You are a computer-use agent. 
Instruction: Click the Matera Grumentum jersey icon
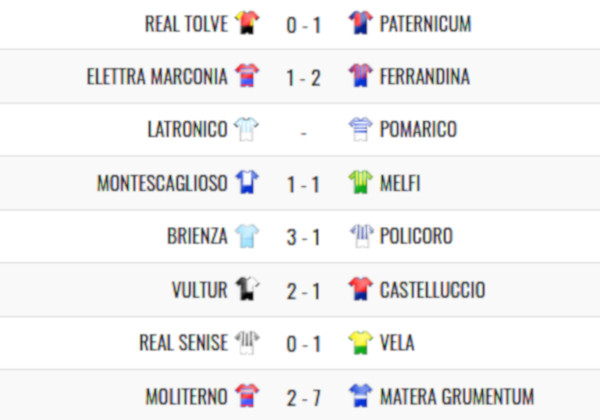360,395
